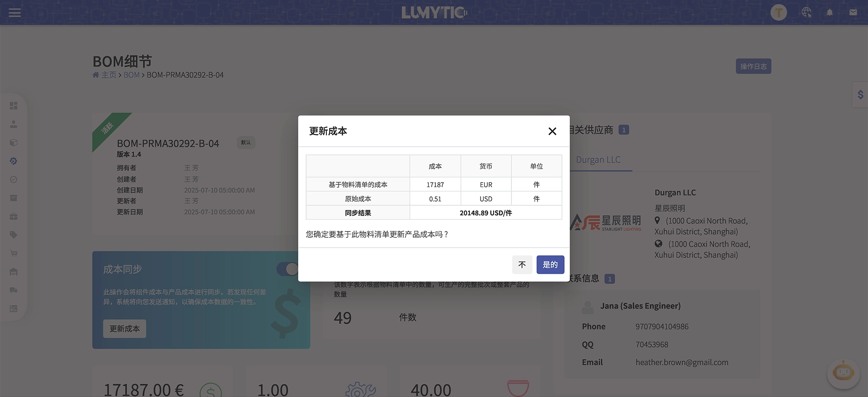Click the delivery truck sidebar icon

click(x=14, y=290)
